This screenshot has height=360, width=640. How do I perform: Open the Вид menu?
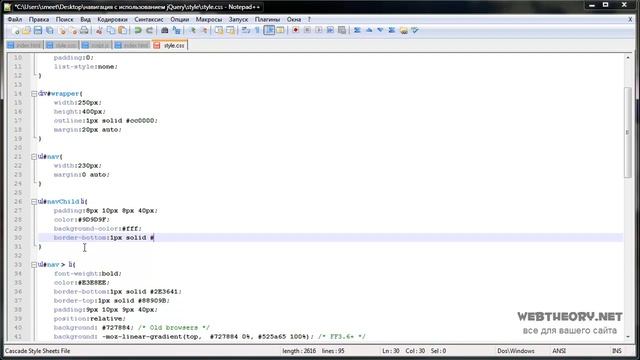[85, 19]
